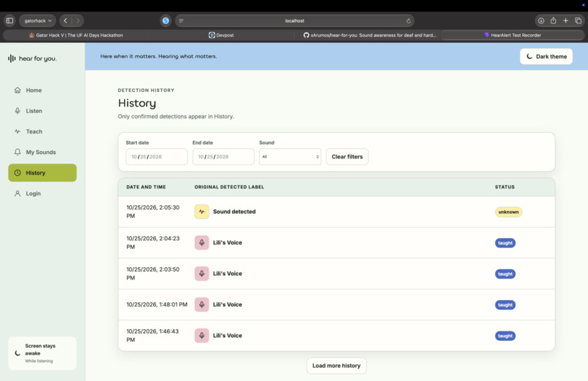Open the gatorhack tab group dropdown
The height and width of the screenshot is (381, 588).
(37, 20)
